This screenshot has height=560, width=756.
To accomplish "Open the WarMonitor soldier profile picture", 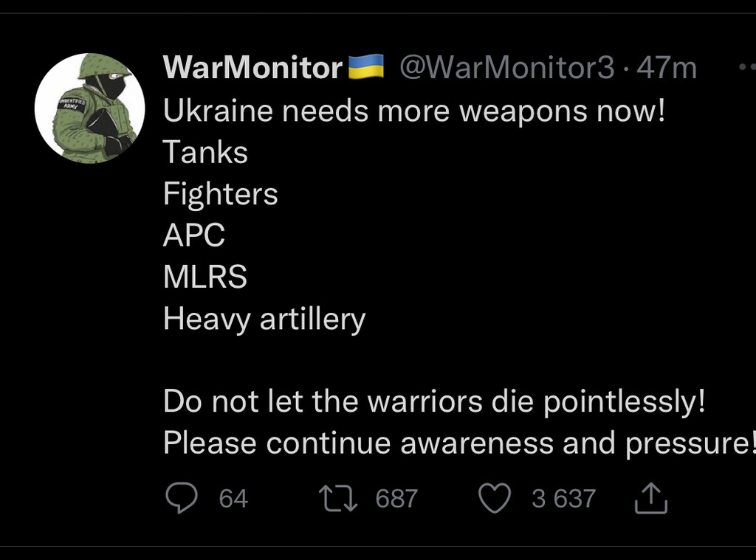I will pyautogui.click(x=89, y=108).
